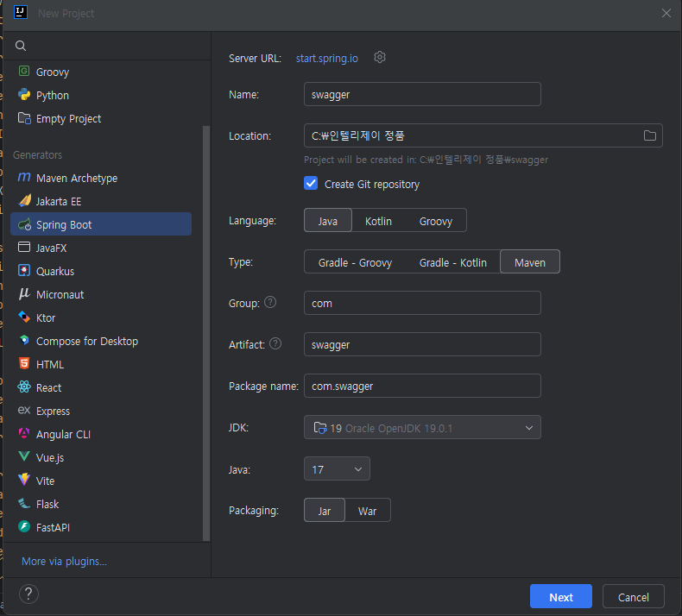Screen dimensions: 682x616
Task: Select Compose for Desktop icon
Action: [x=24, y=340]
